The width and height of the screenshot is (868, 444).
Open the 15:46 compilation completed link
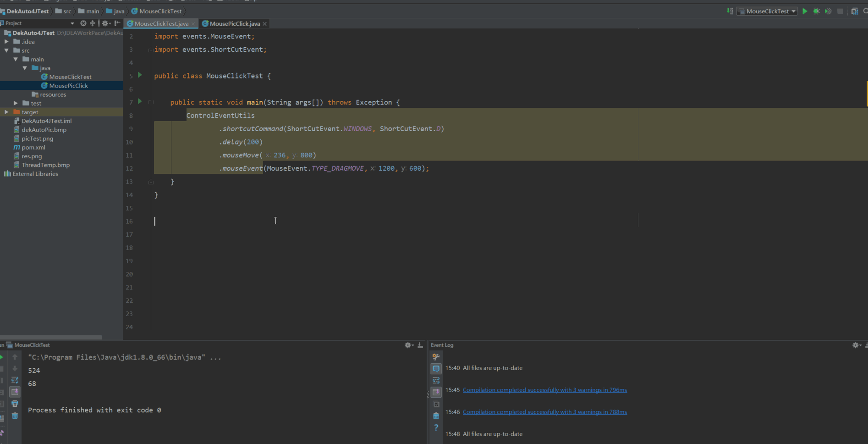pyautogui.click(x=544, y=412)
